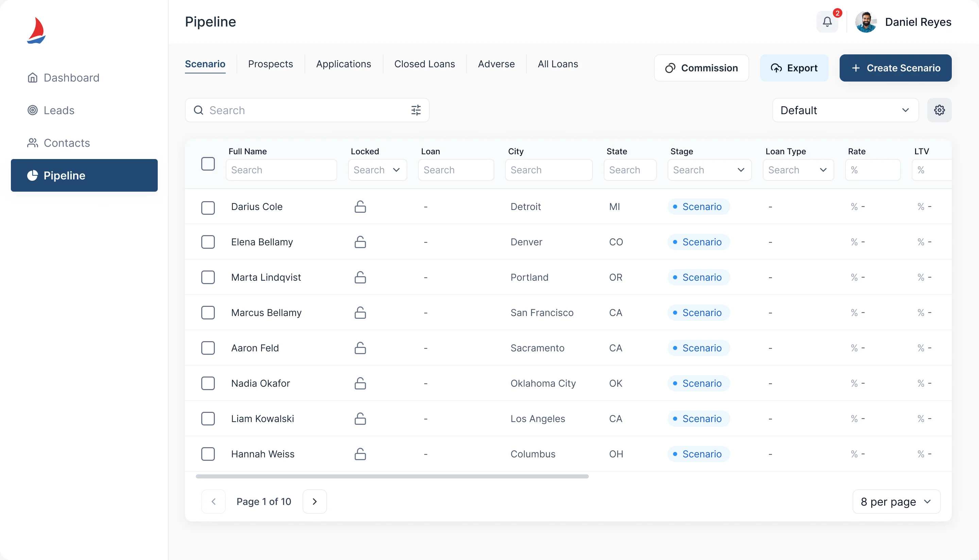Click the Rate percent filter field

click(873, 170)
